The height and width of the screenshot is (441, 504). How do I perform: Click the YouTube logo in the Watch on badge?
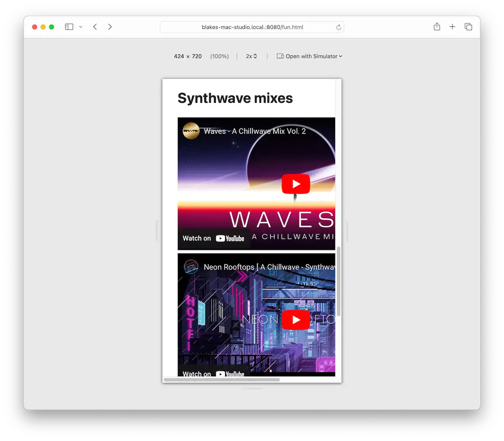pos(230,238)
